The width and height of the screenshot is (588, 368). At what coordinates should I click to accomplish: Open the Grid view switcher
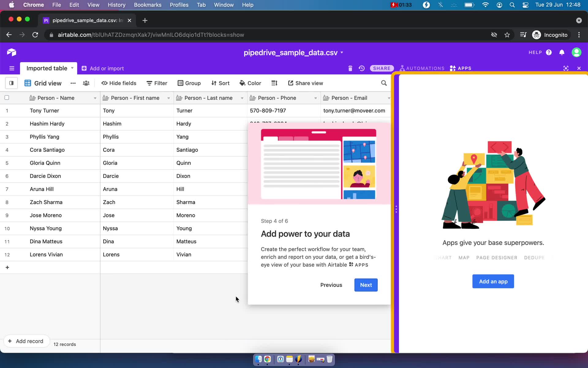43,83
